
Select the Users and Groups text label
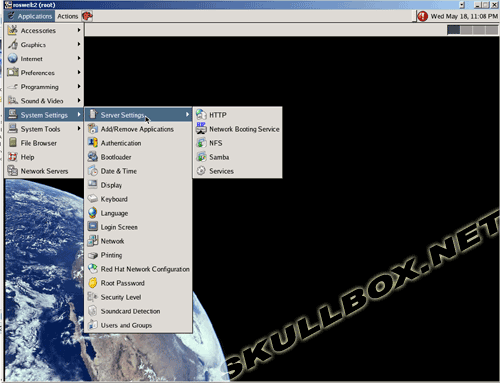tap(126, 325)
